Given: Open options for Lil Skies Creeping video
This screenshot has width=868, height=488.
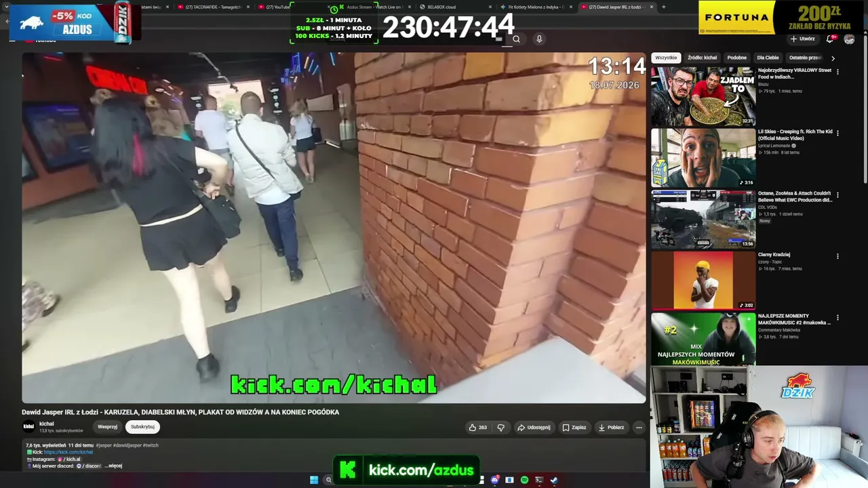Looking at the screenshot, I should pyautogui.click(x=837, y=134).
